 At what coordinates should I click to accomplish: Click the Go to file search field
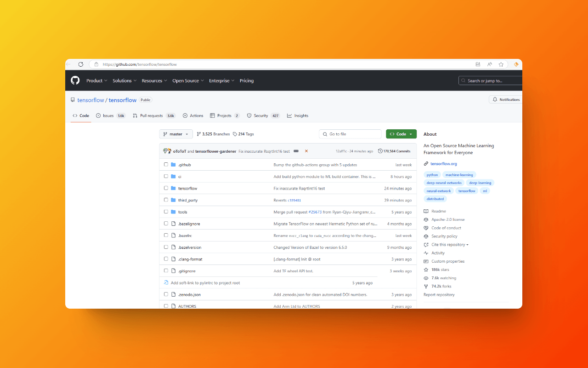click(350, 134)
